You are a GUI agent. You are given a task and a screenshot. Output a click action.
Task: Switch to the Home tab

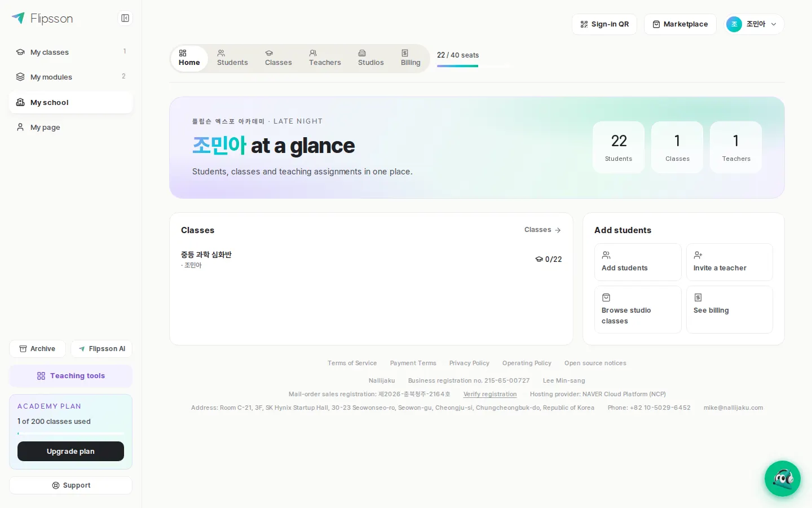point(189,58)
